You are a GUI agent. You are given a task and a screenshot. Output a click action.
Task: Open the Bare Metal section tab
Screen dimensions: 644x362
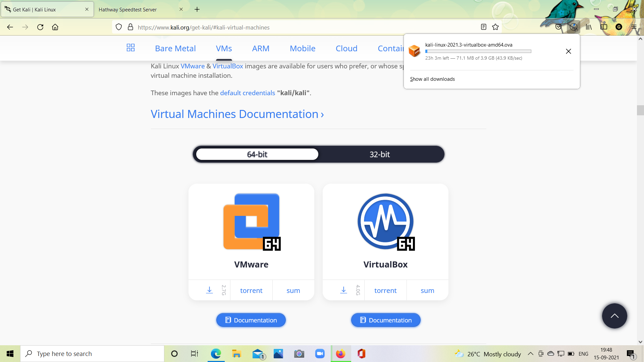[175, 49]
